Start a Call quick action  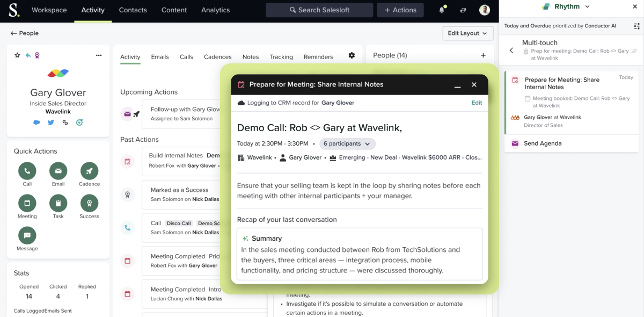click(x=27, y=171)
